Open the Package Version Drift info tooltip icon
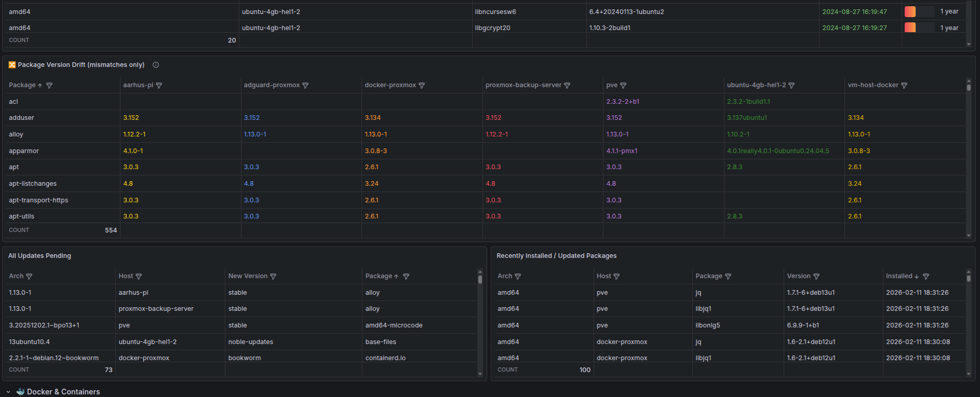The height and width of the screenshot is (397, 980). click(x=156, y=65)
